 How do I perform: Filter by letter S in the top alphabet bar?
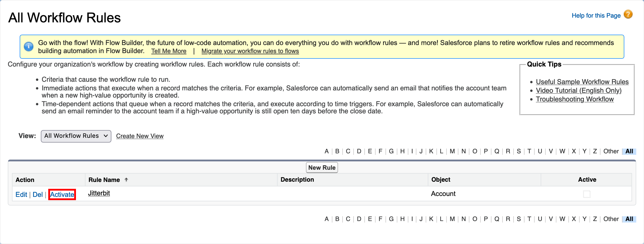coord(519,151)
